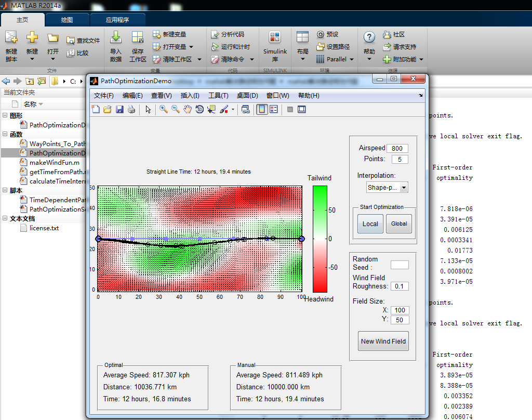Click the Points input field
Viewport: 532px width, 420px height.
[400, 159]
